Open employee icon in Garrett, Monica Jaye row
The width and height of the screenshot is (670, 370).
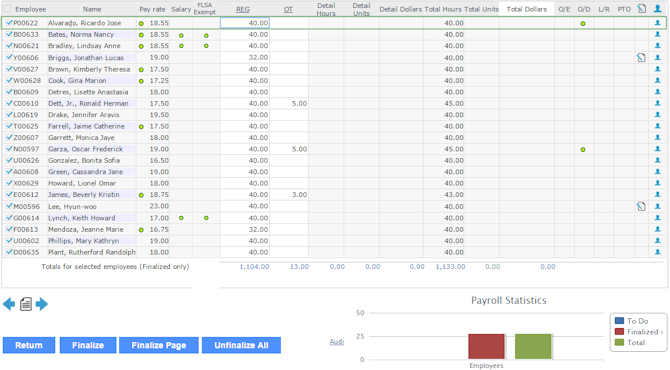(x=658, y=138)
